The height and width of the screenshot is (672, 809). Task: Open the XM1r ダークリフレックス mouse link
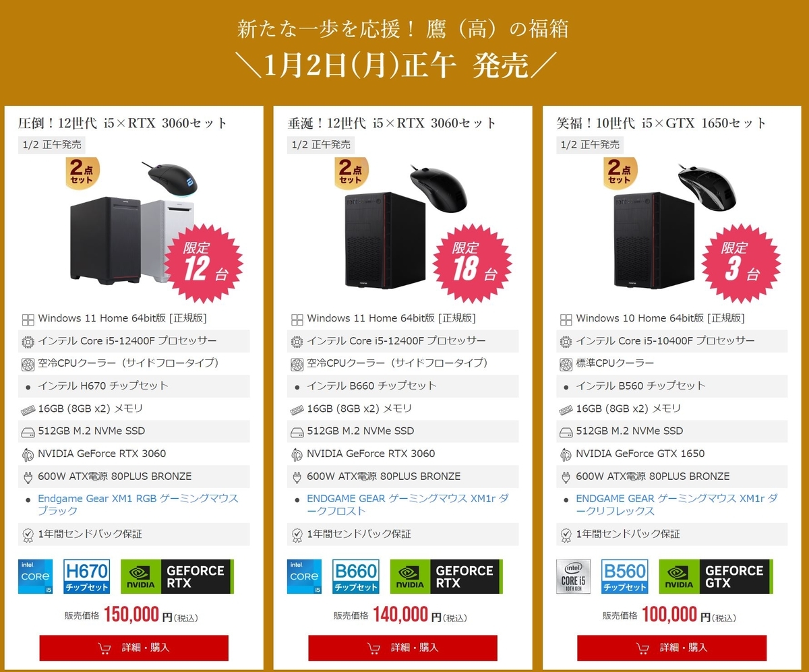pos(676,505)
